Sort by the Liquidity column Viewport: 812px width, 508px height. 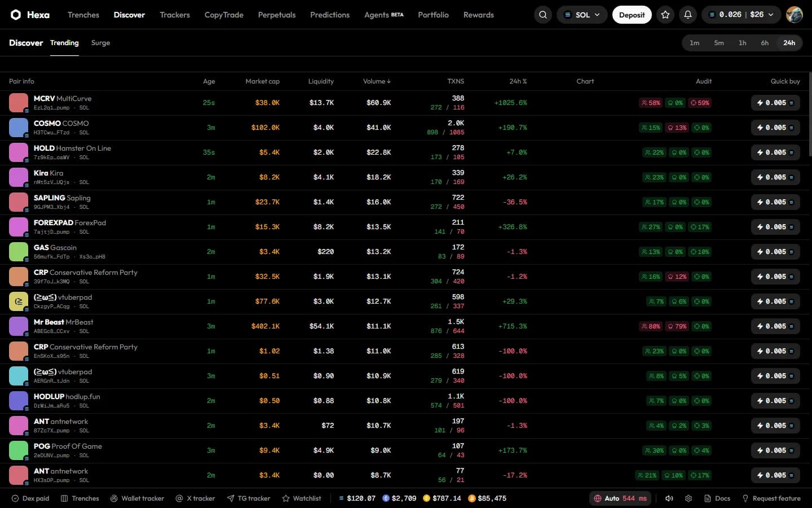tap(321, 81)
